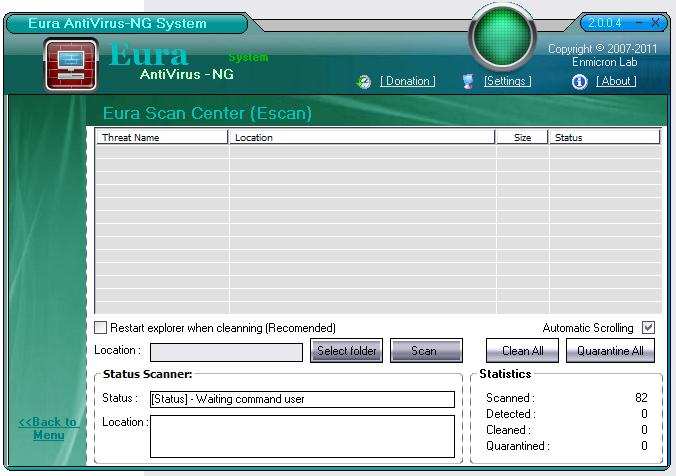The width and height of the screenshot is (676, 476).
Task: Click the 'Eura Scan Center (Escan)' heading
Action: click(207, 113)
